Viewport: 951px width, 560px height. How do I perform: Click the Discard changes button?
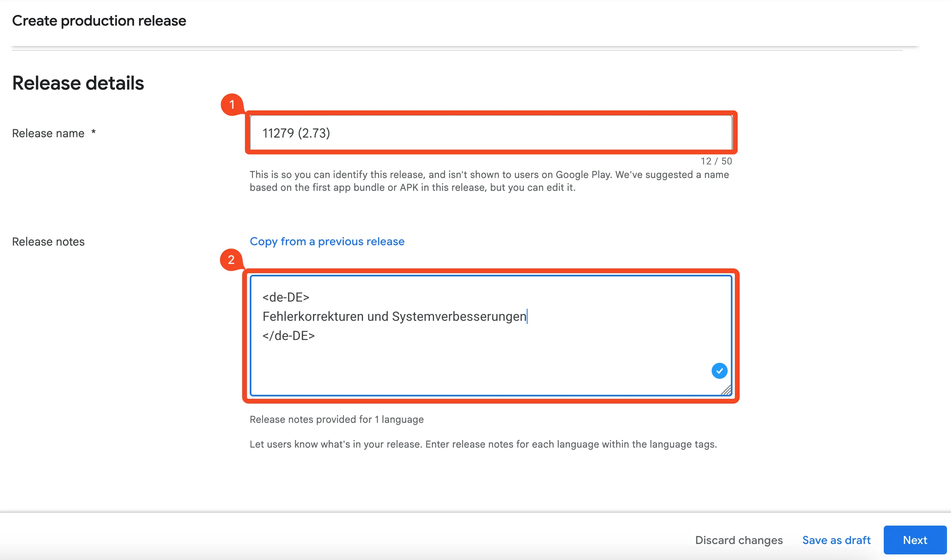(x=739, y=540)
